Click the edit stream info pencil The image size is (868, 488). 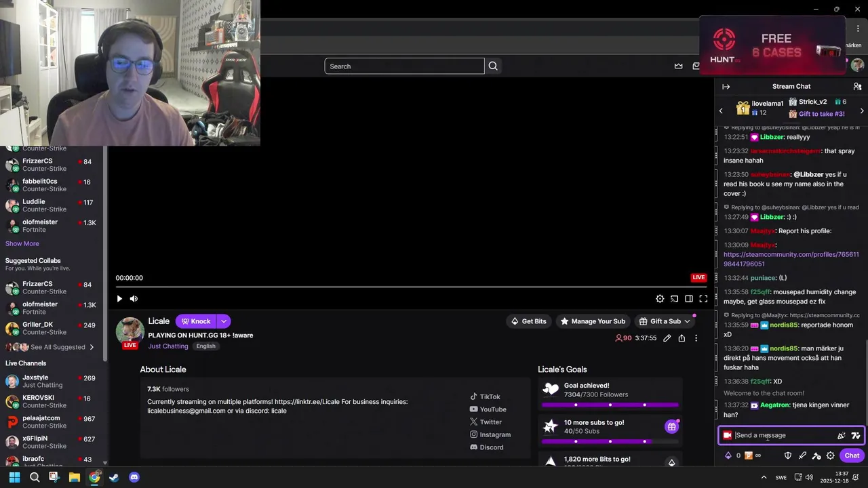pyautogui.click(x=667, y=338)
